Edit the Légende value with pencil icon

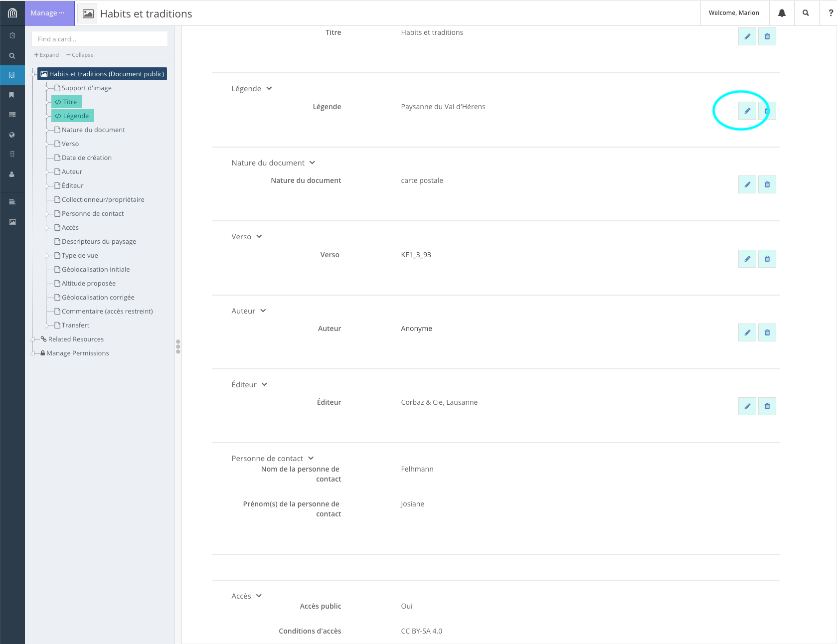747,111
